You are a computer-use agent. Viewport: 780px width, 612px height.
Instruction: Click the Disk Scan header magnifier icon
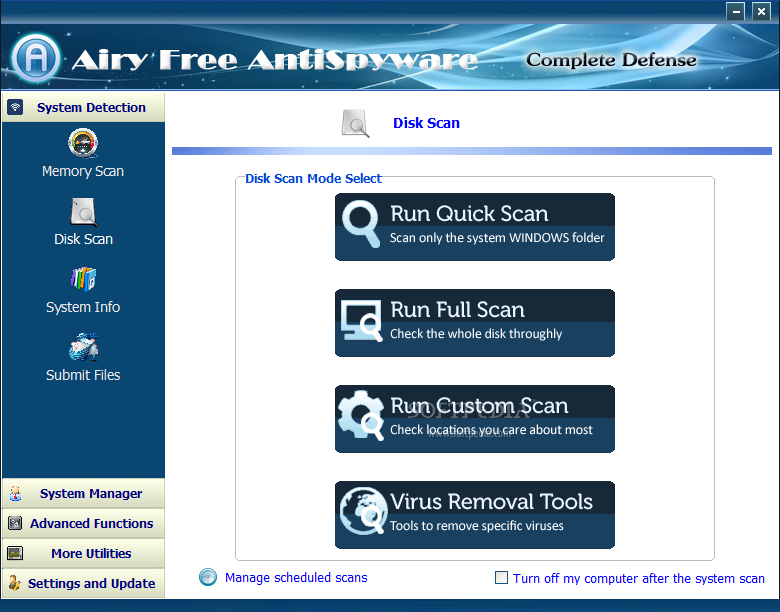tap(355, 123)
